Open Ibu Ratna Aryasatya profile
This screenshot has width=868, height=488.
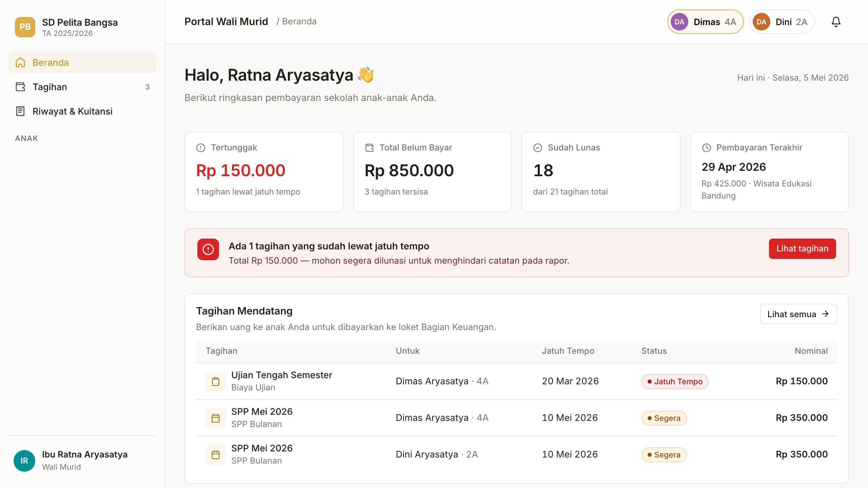coord(82,461)
